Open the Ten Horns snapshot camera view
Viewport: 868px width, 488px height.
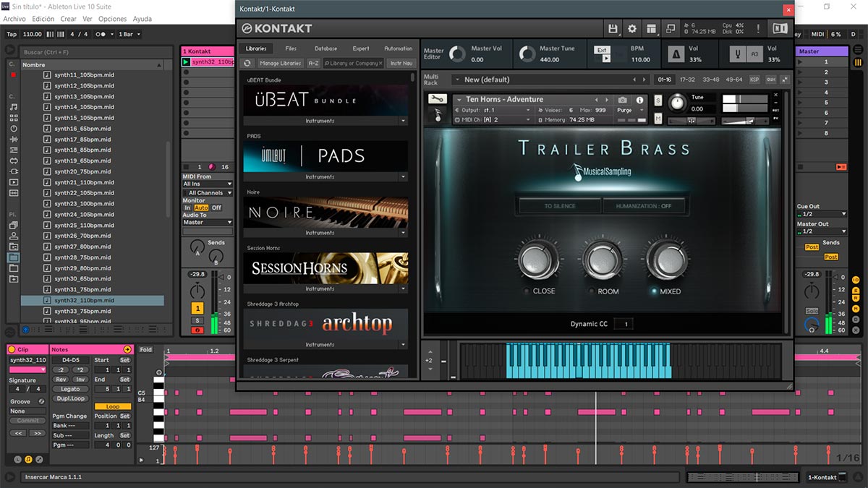[623, 100]
